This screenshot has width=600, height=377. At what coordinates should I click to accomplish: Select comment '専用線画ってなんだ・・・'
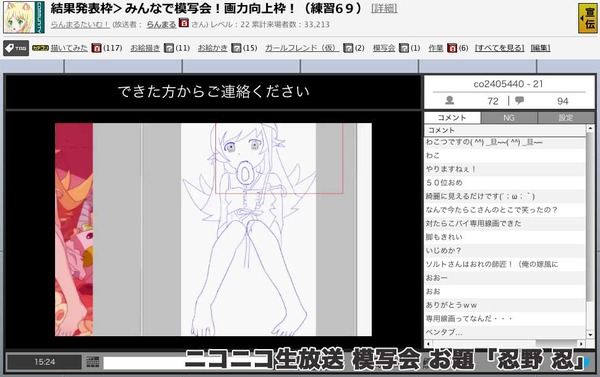coord(505,319)
